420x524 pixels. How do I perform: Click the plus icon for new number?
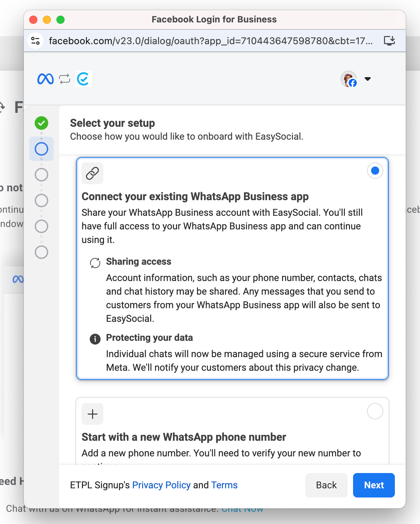[92, 414]
